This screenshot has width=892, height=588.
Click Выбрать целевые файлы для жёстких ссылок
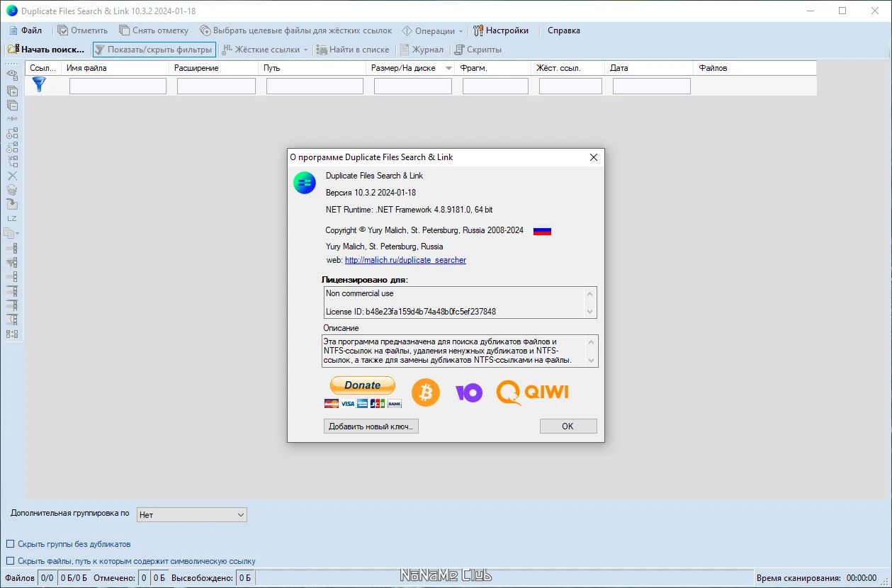296,30
